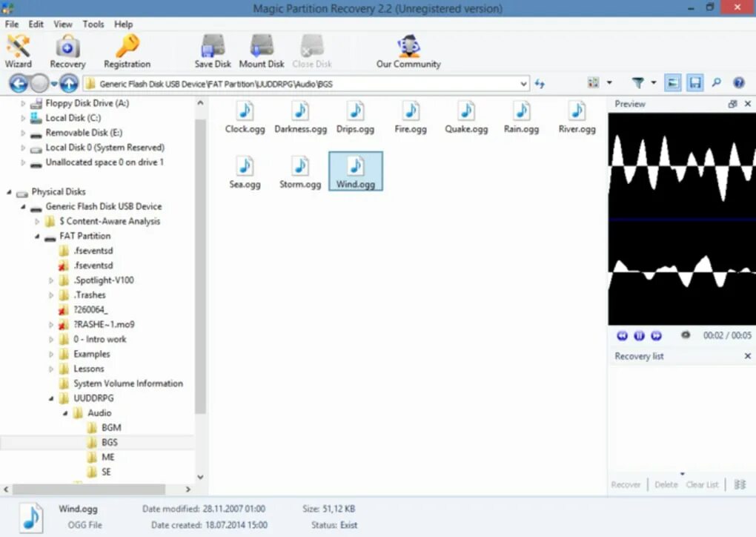Select the Wind.ogg file
Image resolution: width=756 pixels, height=537 pixels.
coord(356,171)
